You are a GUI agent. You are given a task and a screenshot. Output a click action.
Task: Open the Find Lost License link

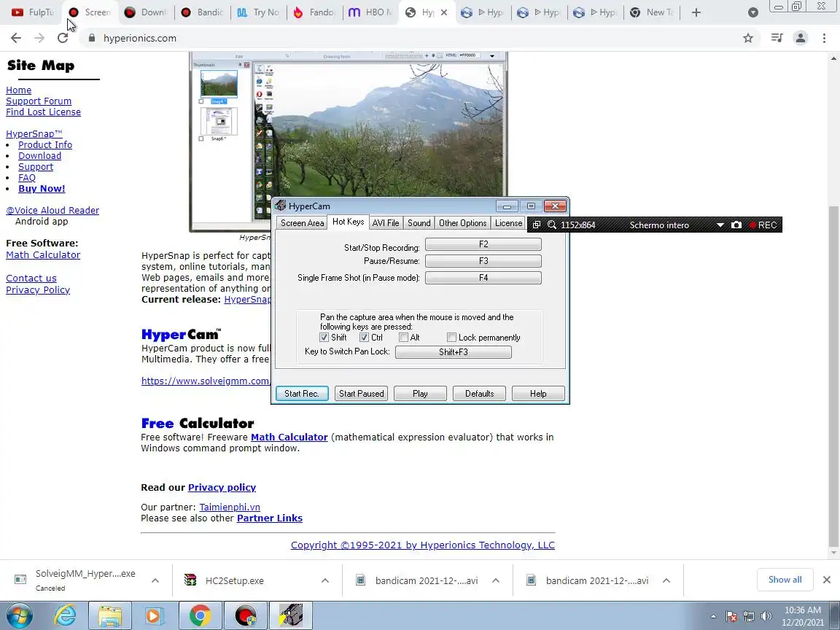pyautogui.click(x=44, y=112)
